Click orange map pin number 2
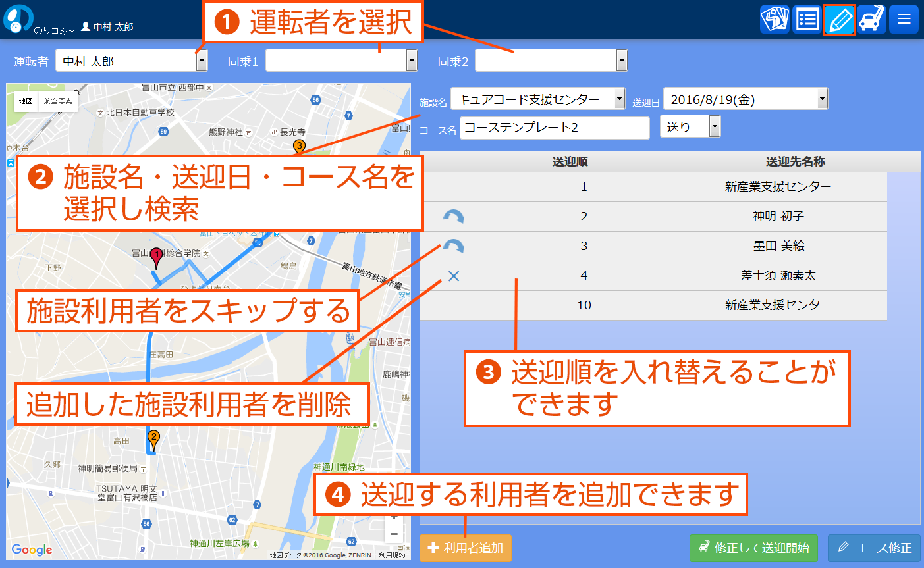924x568 pixels. (153, 439)
